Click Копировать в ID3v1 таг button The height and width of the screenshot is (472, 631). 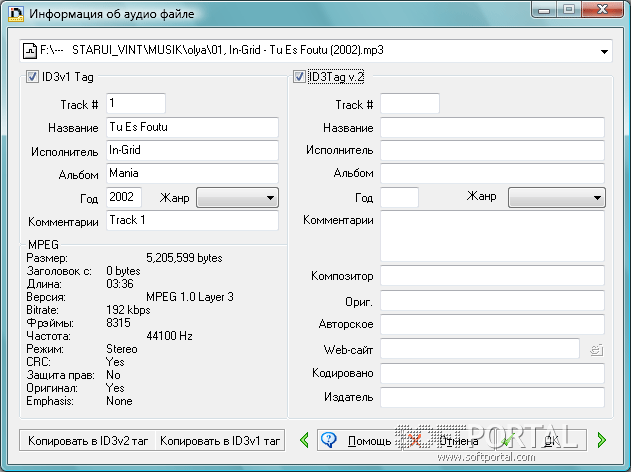pyautogui.click(x=220, y=441)
